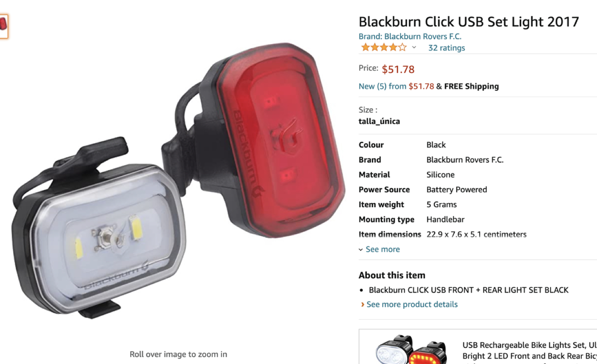
Task: Open See more product details link
Action: [x=412, y=304]
